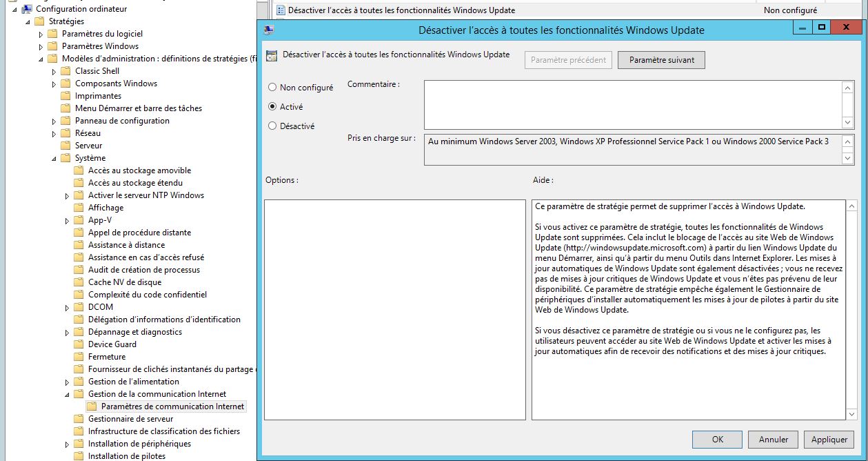
Task: Select Menu Démarrer et barre des tâches
Action: (x=139, y=108)
